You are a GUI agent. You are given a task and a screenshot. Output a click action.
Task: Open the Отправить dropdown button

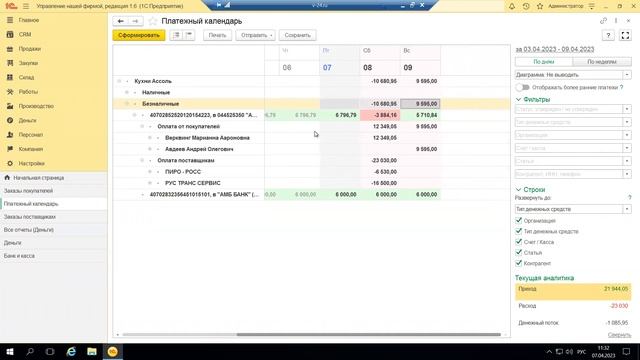[x=256, y=35]
